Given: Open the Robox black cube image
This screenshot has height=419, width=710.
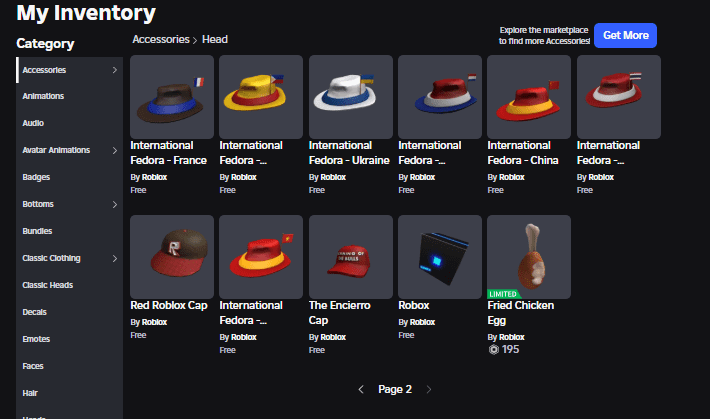Looking at the screenshot, I should click(x=440, y=257).
